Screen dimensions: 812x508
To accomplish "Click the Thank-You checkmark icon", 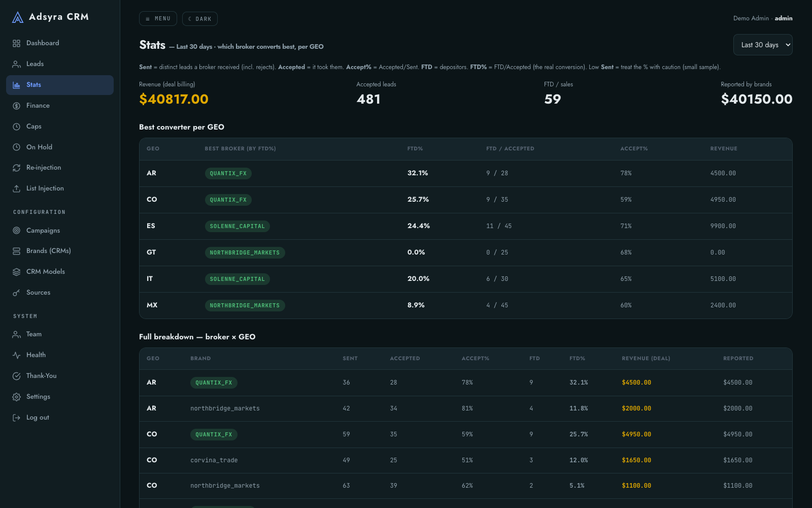I will pos(16,376).
